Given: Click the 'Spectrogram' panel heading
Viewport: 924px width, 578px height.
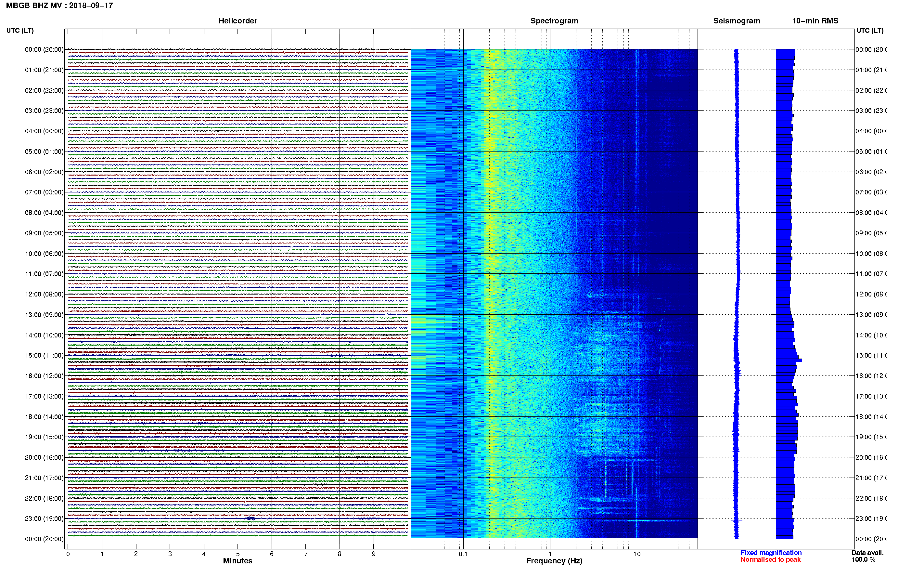Looking at the screenshot, I should point(554,21).
